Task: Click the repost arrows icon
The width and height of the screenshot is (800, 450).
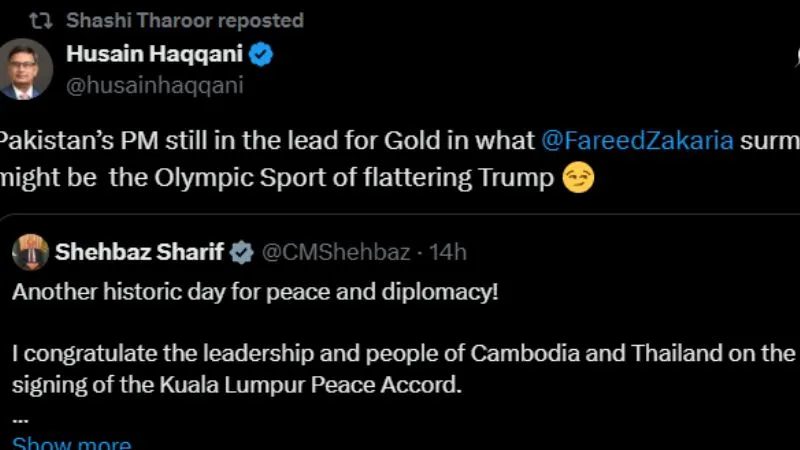Action: point(39,20)
